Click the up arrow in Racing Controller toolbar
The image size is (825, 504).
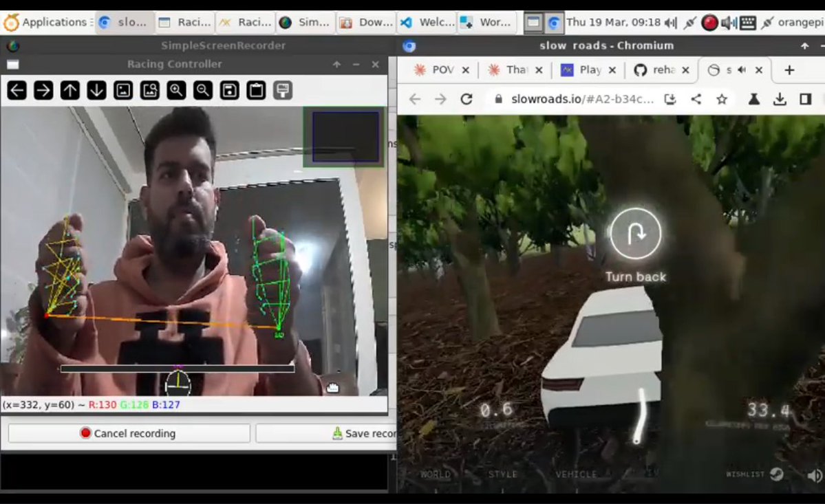(69, 90)
